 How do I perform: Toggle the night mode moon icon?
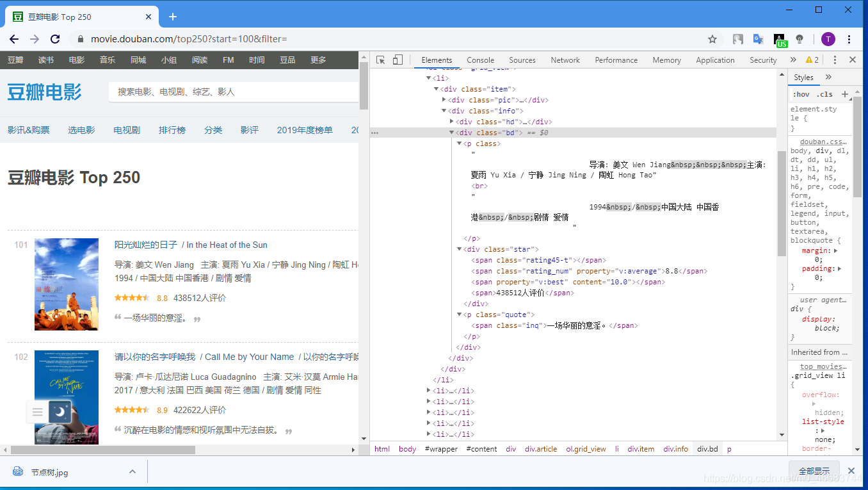point(60,411)
